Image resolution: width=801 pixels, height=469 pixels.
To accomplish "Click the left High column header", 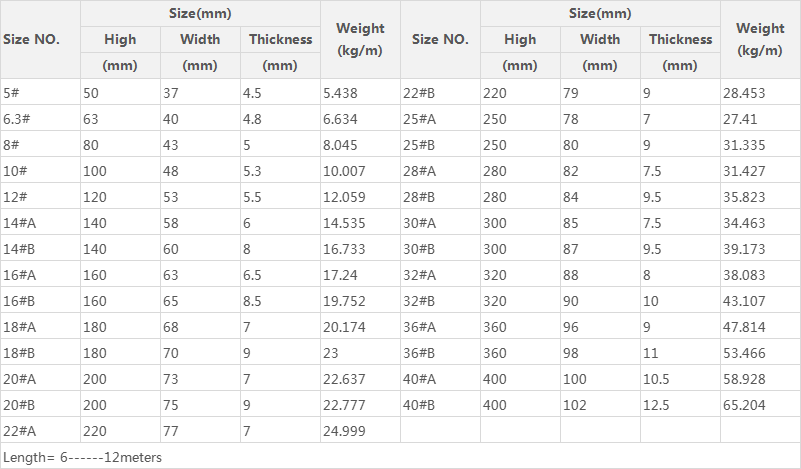I will [x=120, y=40].
